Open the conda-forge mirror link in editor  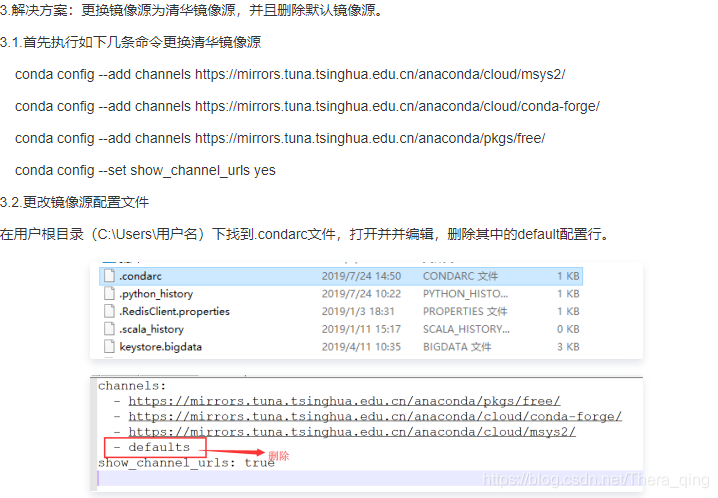[x=375, y=417]
